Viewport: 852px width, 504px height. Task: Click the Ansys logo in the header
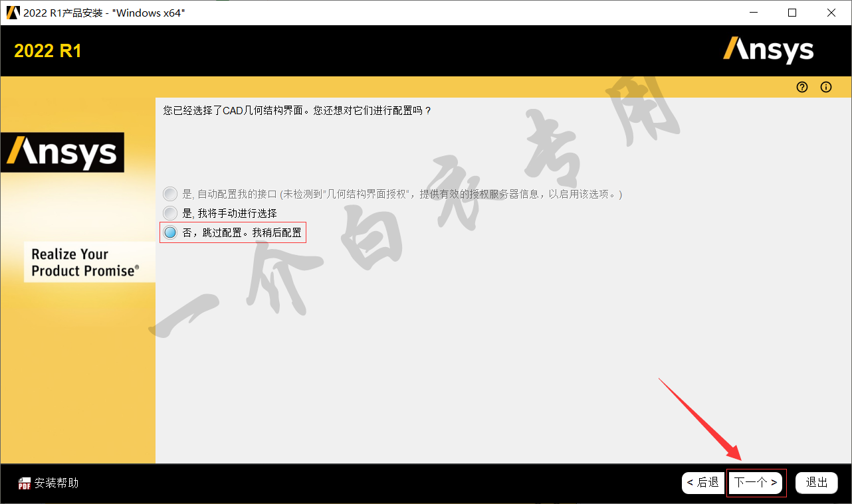[x=768, y=50]
